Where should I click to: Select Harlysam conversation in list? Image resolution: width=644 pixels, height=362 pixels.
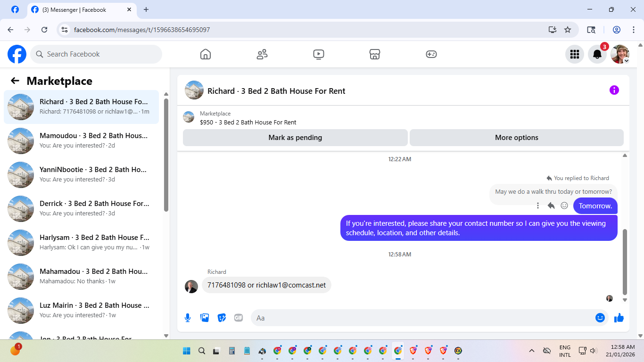(x=82, y=243)
